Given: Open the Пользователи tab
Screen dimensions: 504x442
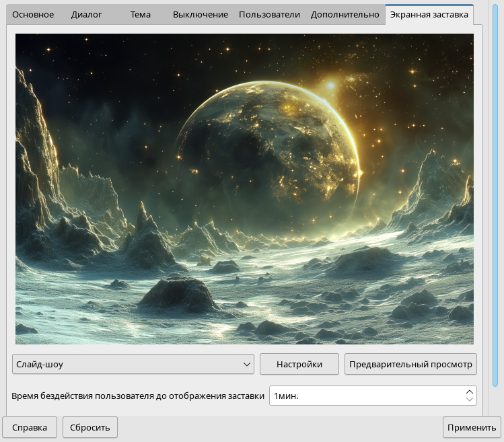Looking at the screenshot, I should click(269, 14).
